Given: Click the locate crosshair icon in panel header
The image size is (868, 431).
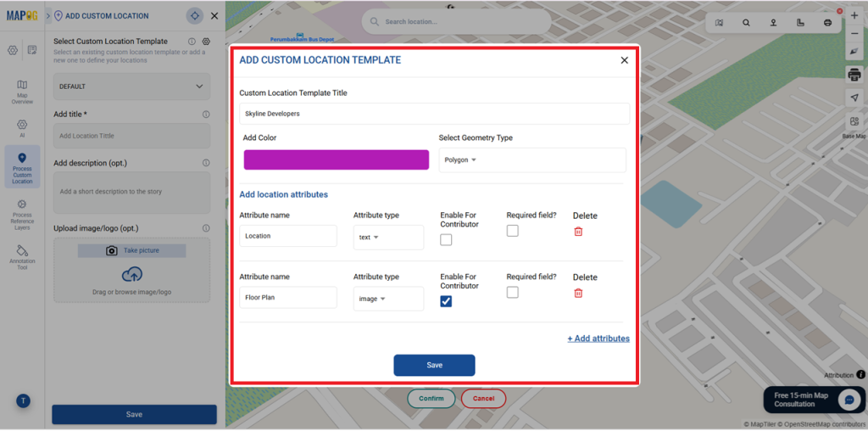Looking at the screenshot, I should tap(195, 16).
